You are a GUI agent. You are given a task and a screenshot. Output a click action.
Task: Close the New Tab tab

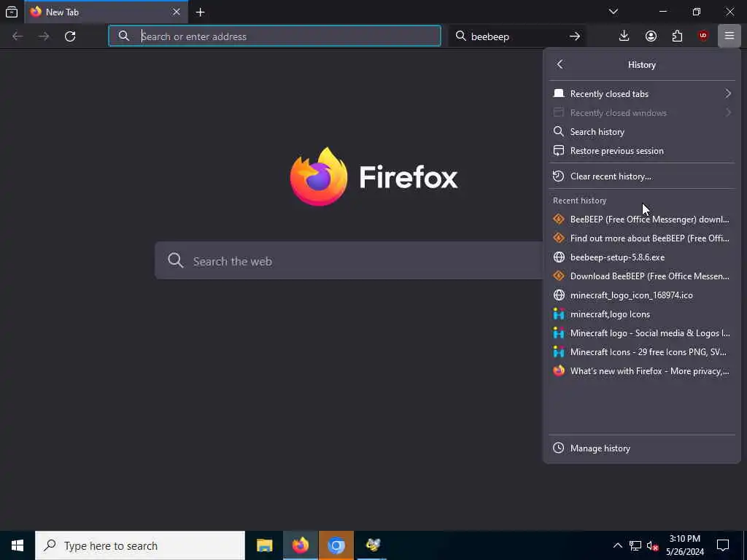(x=177, y=12)
